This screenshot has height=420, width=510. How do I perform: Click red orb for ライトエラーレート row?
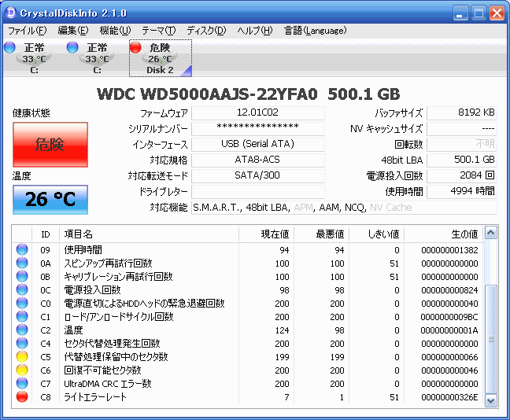point(22,396)
